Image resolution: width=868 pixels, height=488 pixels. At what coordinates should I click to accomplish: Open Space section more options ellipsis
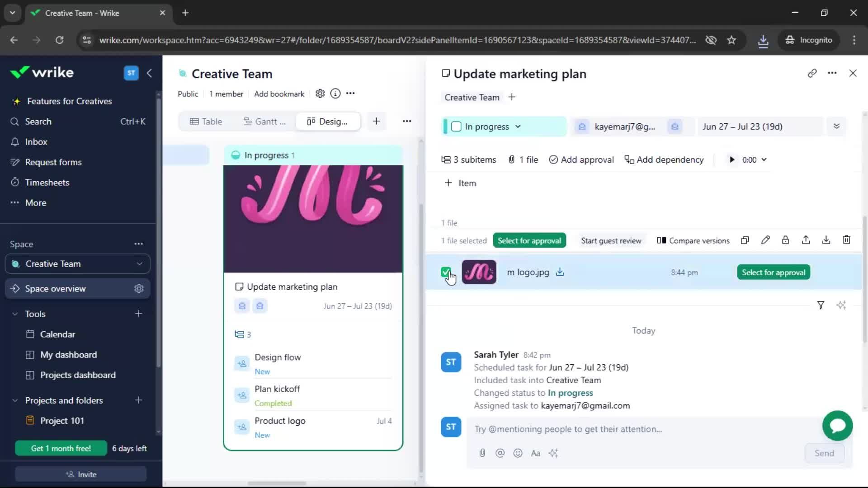pyautogui.click(x=138, y=244)
